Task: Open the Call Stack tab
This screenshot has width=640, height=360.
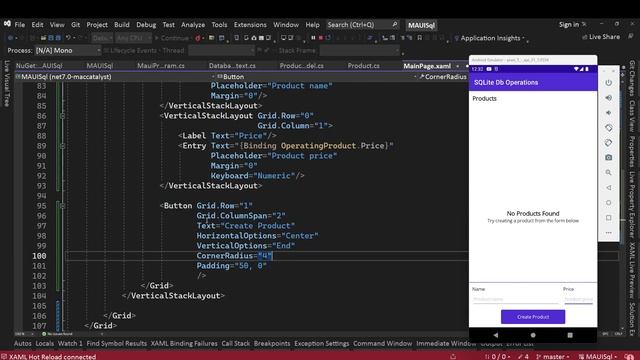Action: click(x=236, y=344)
